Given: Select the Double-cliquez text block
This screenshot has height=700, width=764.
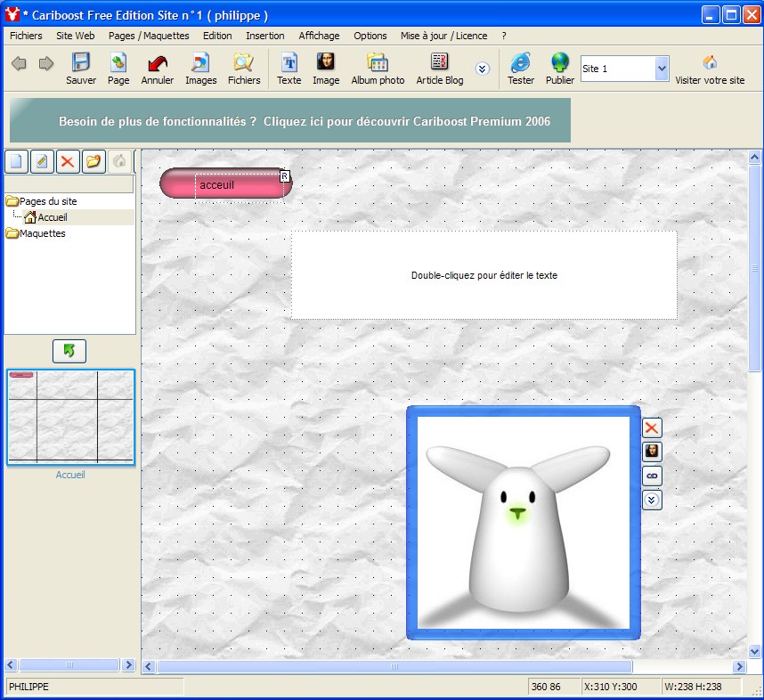Looking at the screenshot, I should pos(484,275).
